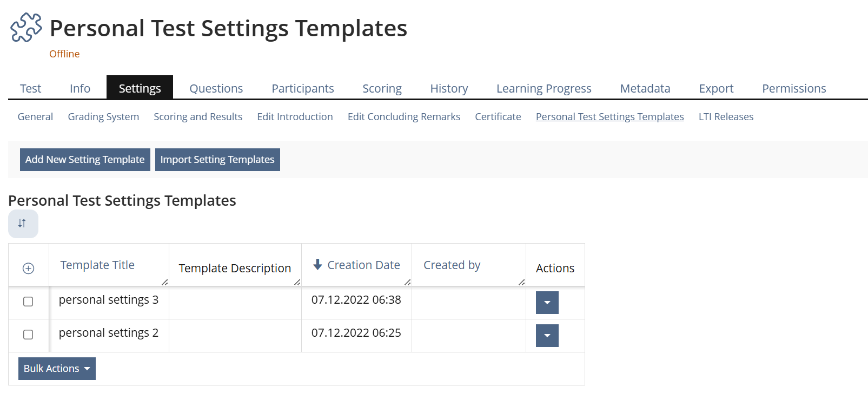Tick checkbox for personal settings 2
This screenshot has height=399, width=868.
coord(28,335)
